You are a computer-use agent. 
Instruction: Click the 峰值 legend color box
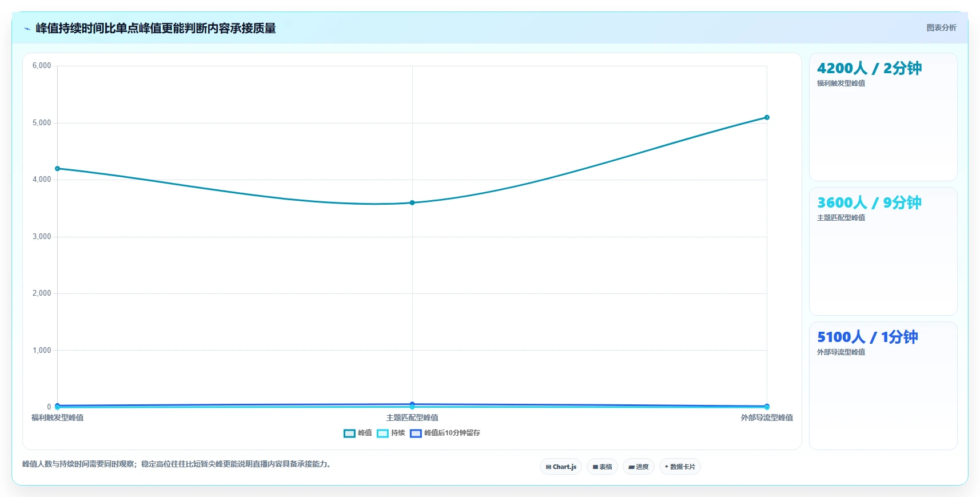(x=349, y=433)
